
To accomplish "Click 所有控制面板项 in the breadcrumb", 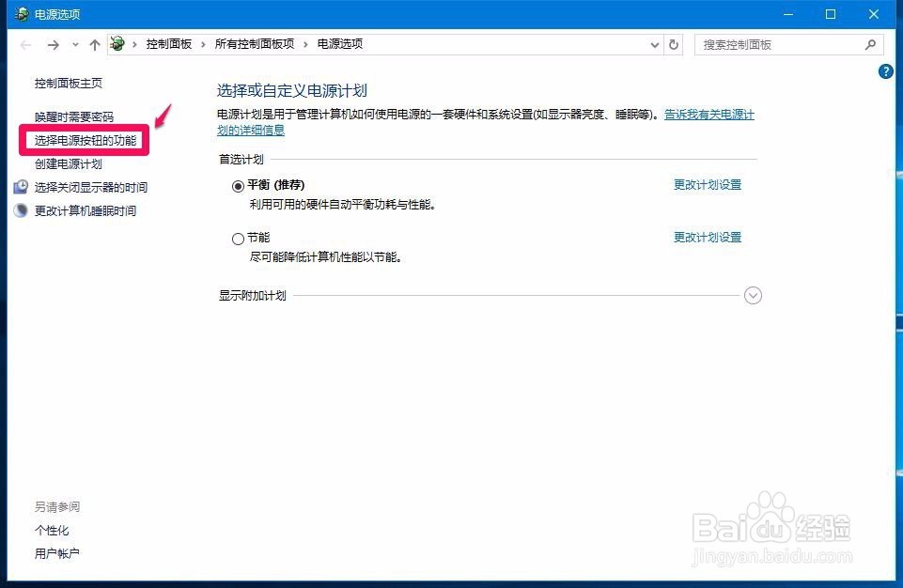I will point(255,44).
